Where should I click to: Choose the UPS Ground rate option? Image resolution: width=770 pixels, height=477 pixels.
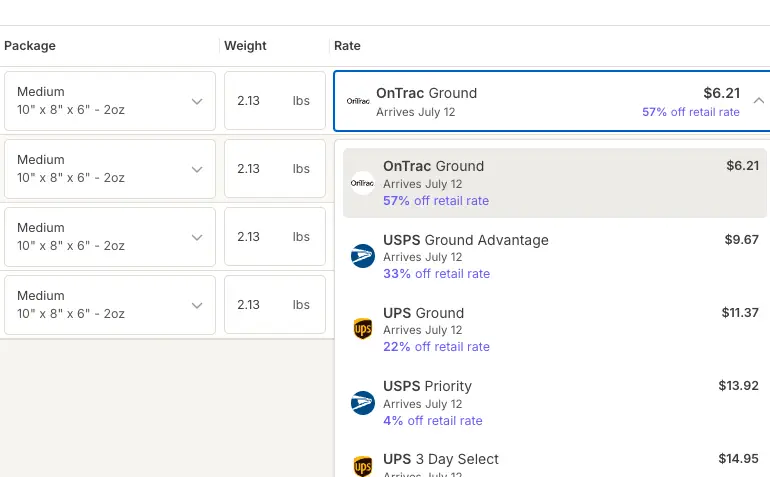pyautogui.click(x=554, y=329)
